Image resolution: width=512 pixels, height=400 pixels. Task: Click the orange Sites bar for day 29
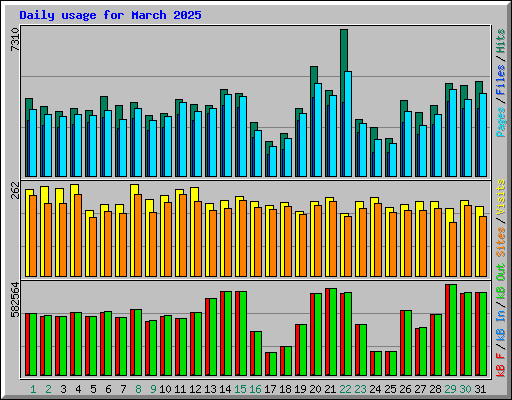pyautogui.click(x=453, y=249)
